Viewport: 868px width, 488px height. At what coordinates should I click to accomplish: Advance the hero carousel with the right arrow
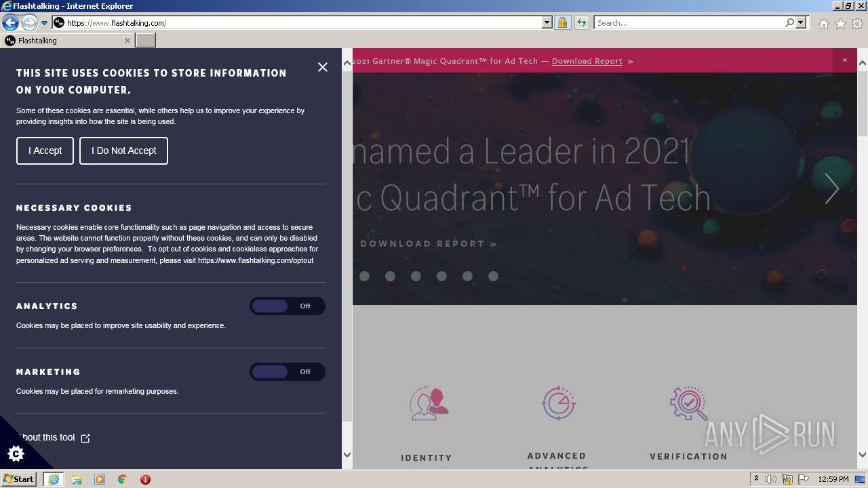tap(832, 188)
